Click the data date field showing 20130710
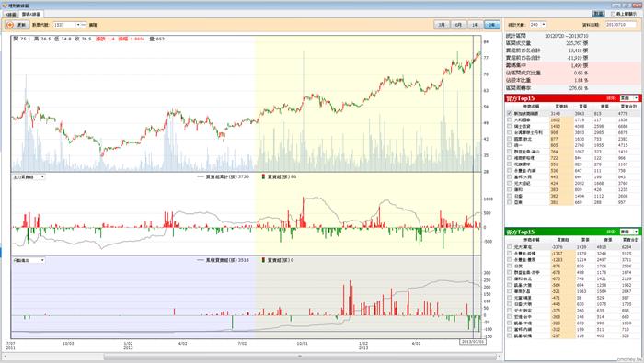Screen dimensions: 644x363 621,25
